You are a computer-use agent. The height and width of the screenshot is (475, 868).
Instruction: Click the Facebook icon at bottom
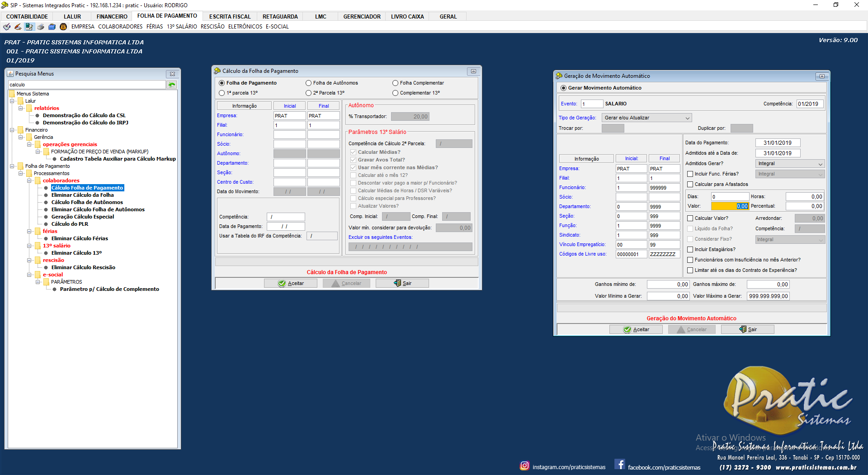620,465
